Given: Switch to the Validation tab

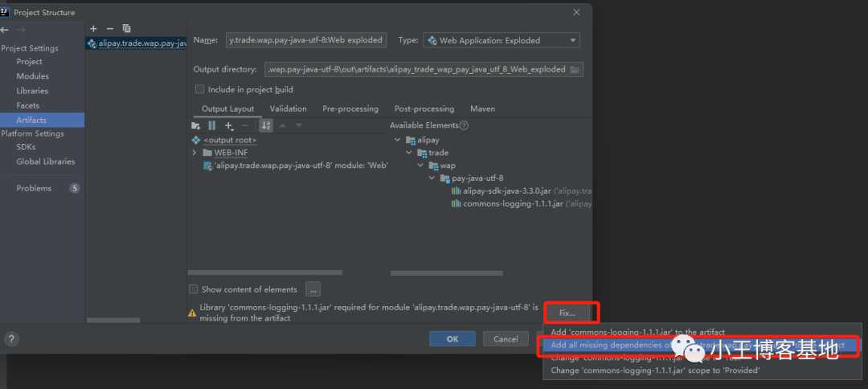Looking at the screenshot, I should [x=288, y=109].
